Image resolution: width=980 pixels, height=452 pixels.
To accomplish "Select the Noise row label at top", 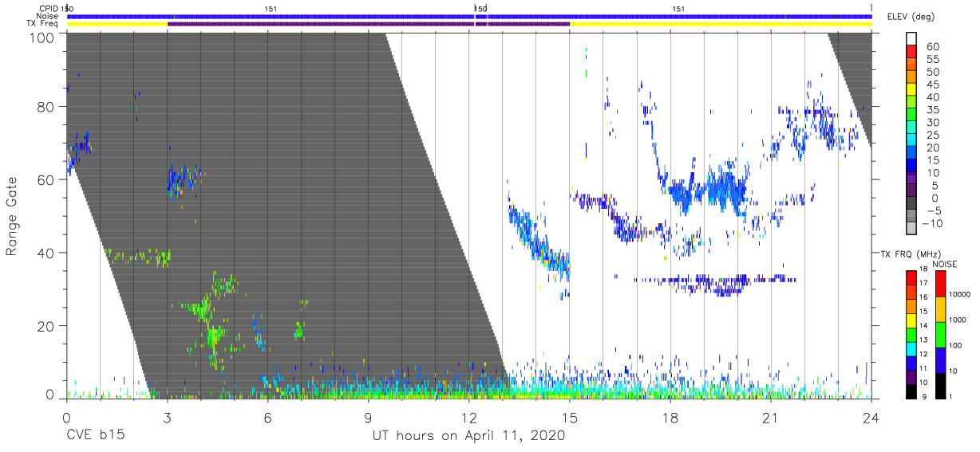I will [x=47, y=16].
